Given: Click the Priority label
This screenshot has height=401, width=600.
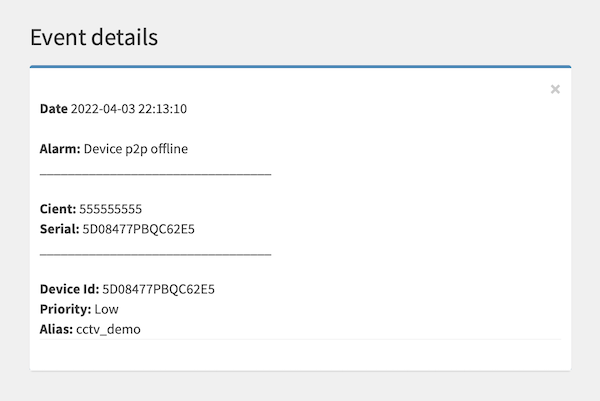Looking at the screenshot, I should pyautogui.click(x=65, y=309).
